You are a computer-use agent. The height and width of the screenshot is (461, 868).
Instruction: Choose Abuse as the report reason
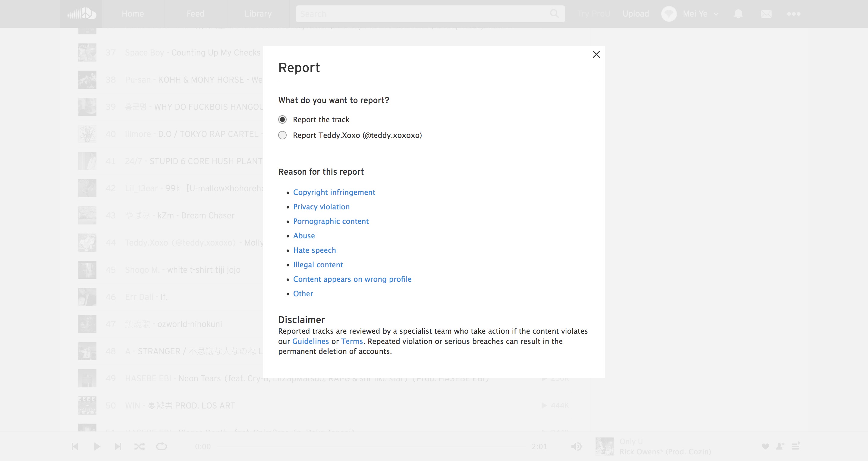(x=304, y=236)
